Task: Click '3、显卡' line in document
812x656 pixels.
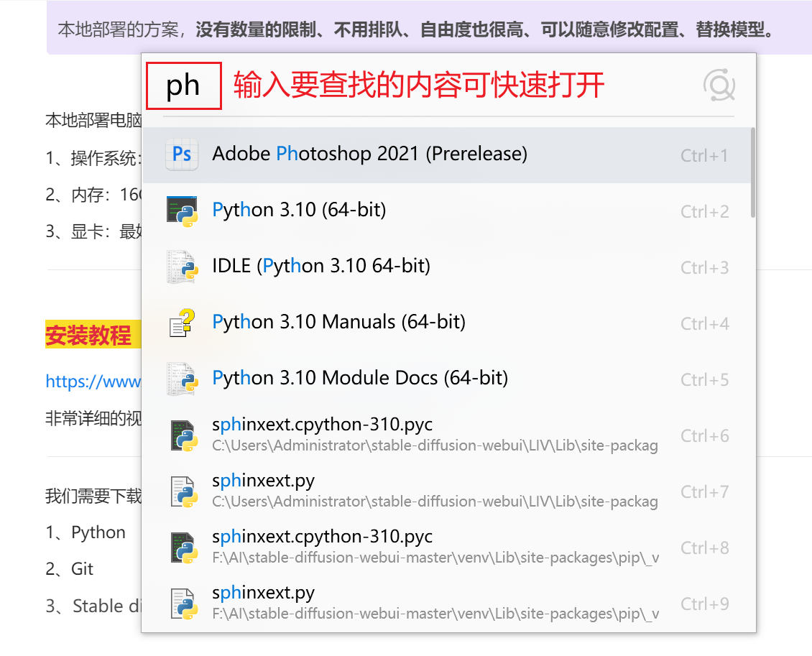Action: click(x=93, y=231)
